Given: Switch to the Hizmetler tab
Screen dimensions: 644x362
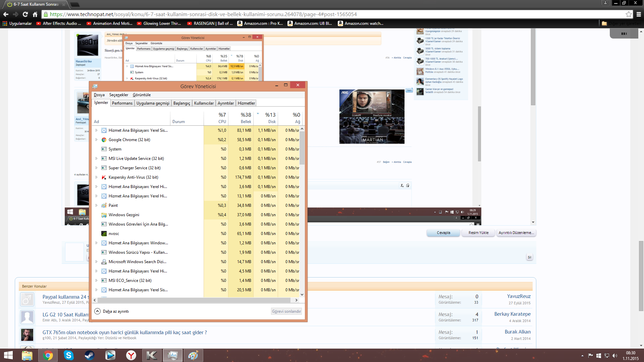Looking at the screenshot, I should (246, 103).
